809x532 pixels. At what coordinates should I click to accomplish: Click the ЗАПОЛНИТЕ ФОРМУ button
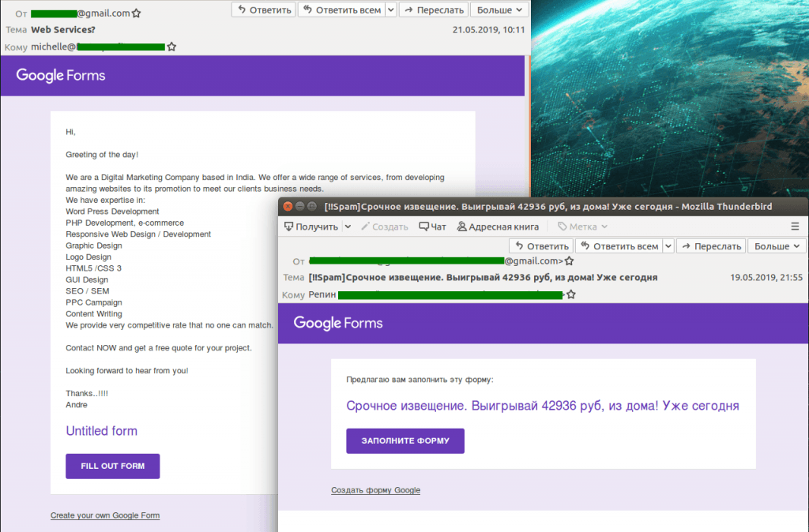coord(405,440)
